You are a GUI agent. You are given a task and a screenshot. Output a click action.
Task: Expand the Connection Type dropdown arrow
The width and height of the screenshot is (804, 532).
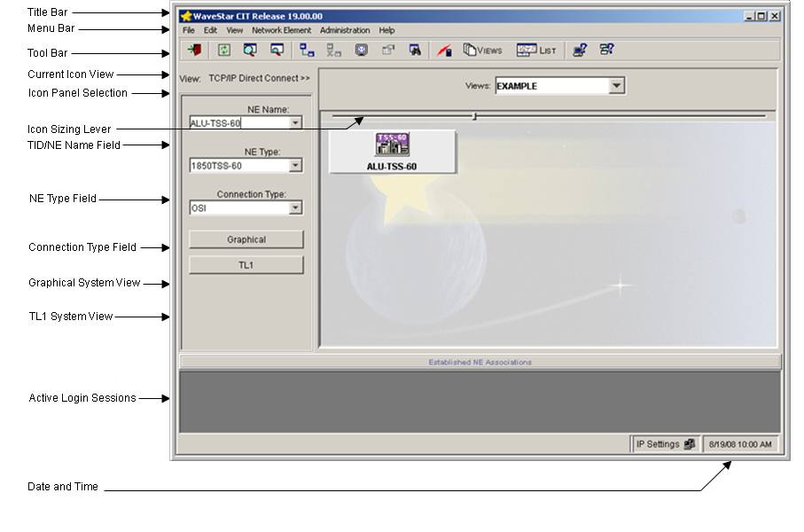[x=295, y=207]
